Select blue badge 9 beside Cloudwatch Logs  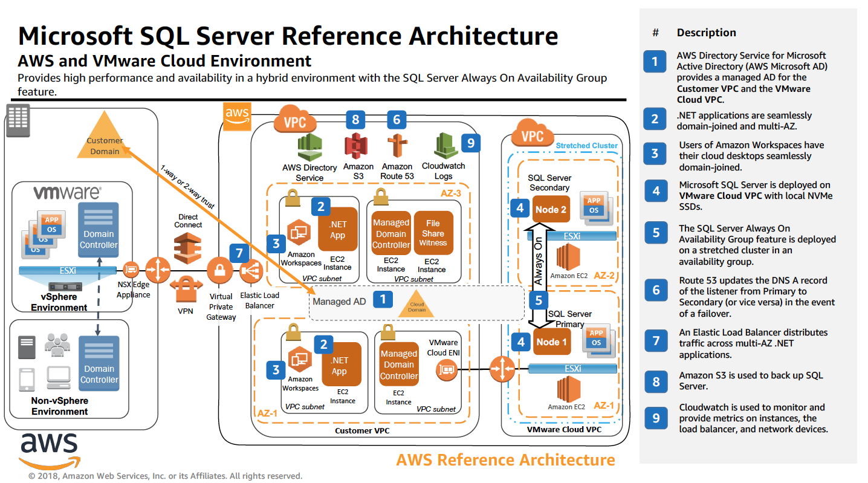(471, 143)
